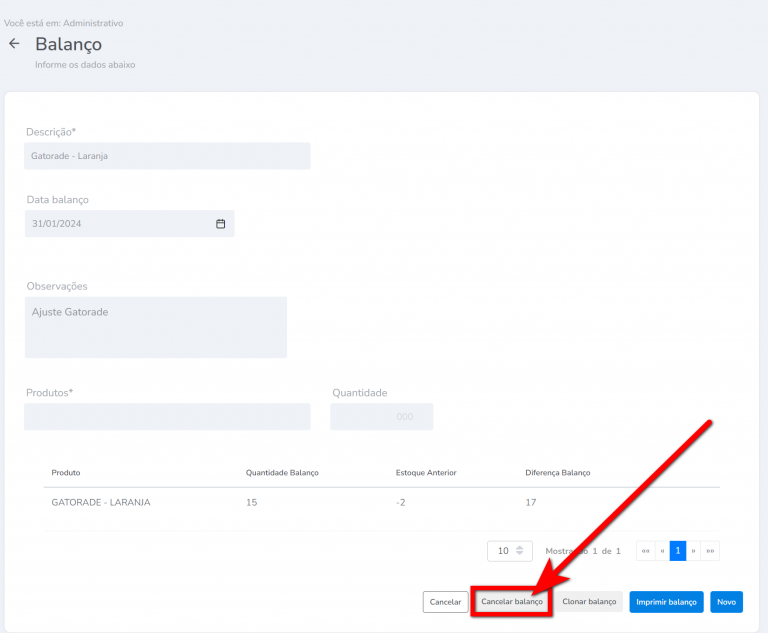Focus the Observações text area
This screenshot has height=633, width=768.
(155, 327)
